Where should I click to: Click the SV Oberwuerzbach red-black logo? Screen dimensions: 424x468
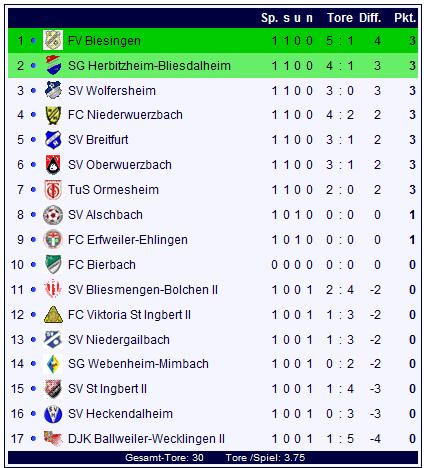(x=53, y=165)
